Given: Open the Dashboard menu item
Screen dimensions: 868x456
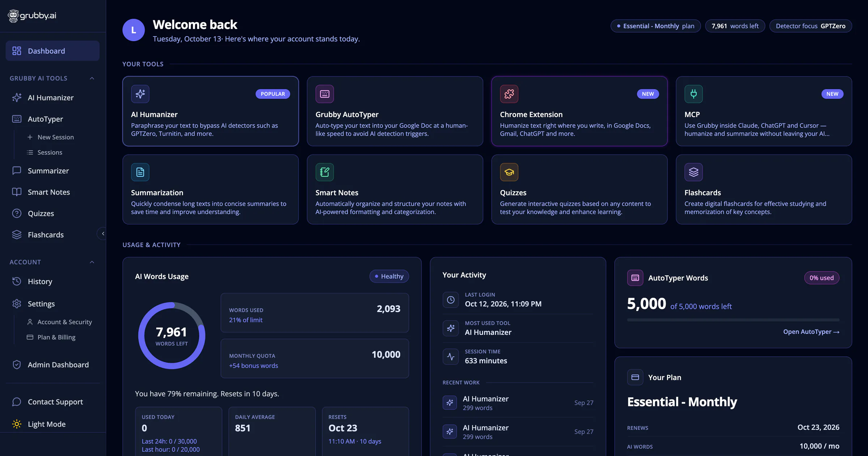Looking at the screenshot, I should coord(53,51).
